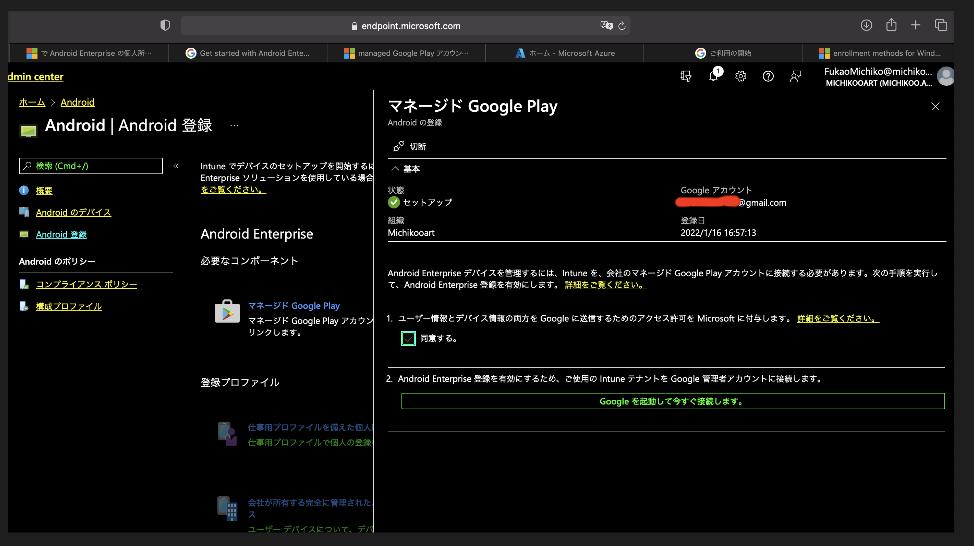Screen dimensions: 974x546
Task: Open the ellipsis menu next to Android 登録
Action: (234, 125)
